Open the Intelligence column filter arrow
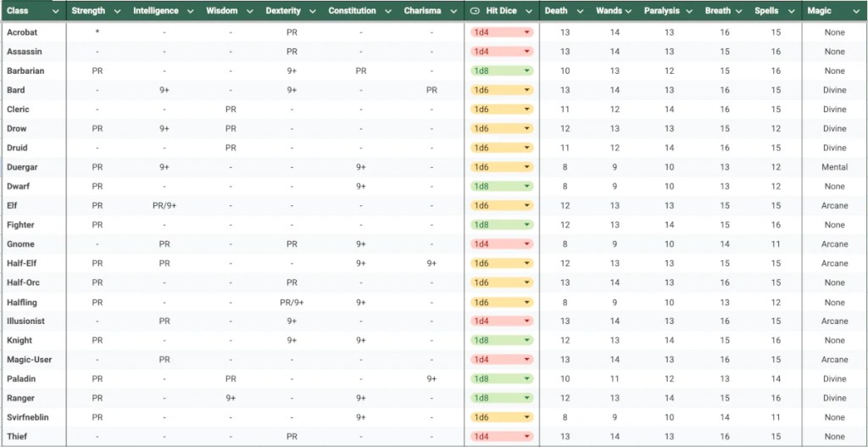 coord(192,11)
